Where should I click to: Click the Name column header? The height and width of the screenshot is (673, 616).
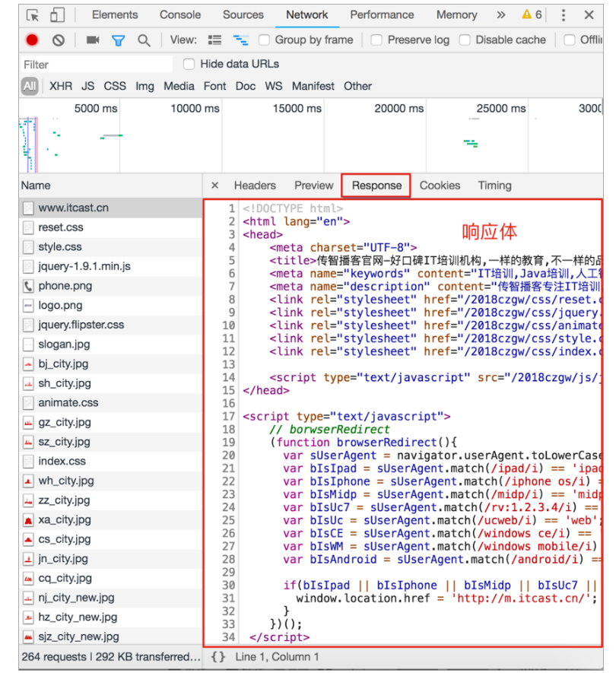click(x=110, y=186)
